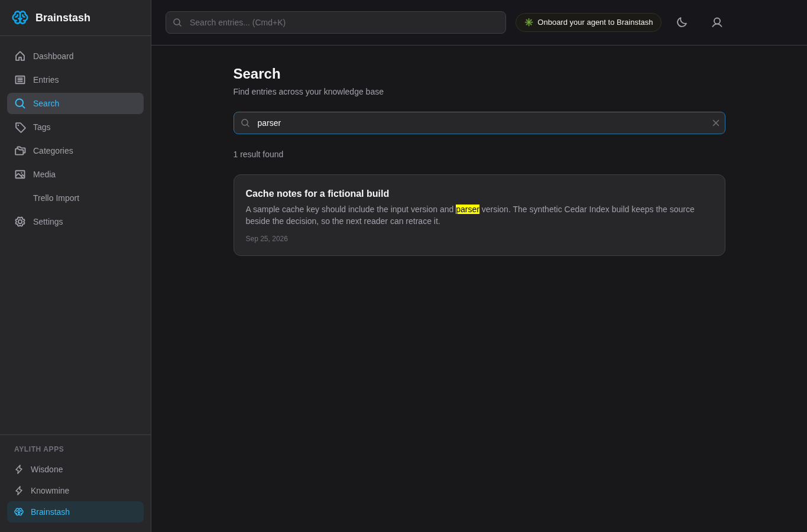Open the Knowmine app link
The height and width of the screenshot is (532, 807).
[x=75, y=491]
